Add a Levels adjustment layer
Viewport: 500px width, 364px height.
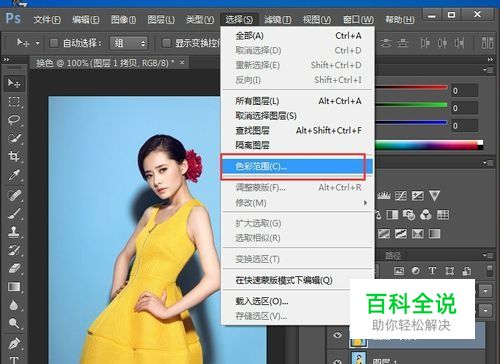pos(384,196)
